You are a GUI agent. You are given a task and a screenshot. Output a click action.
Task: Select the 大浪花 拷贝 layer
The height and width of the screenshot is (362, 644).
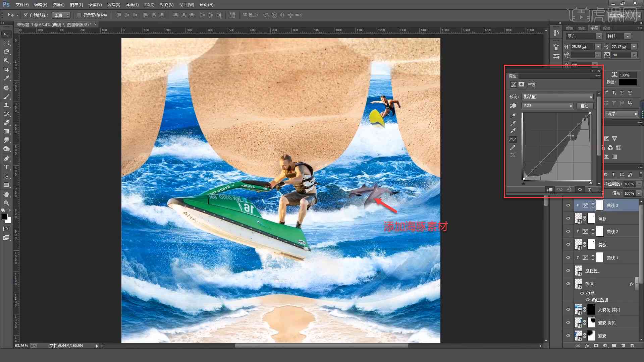(x=606, y=310)
